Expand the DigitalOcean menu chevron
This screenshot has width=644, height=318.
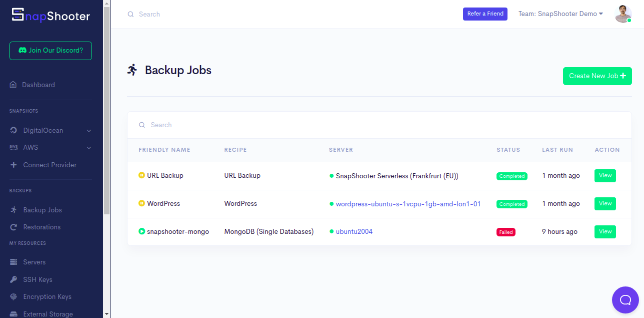pos(89,131)
